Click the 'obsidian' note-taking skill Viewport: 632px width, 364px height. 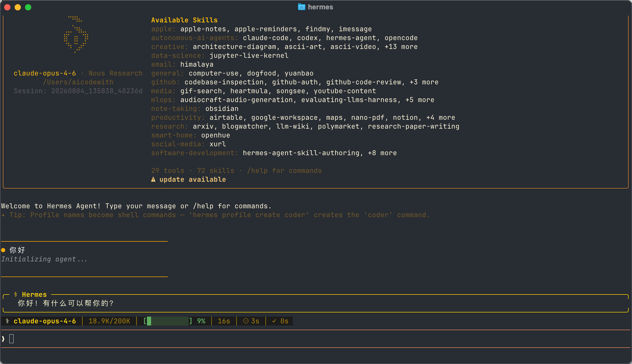click(x=222, y=109)
